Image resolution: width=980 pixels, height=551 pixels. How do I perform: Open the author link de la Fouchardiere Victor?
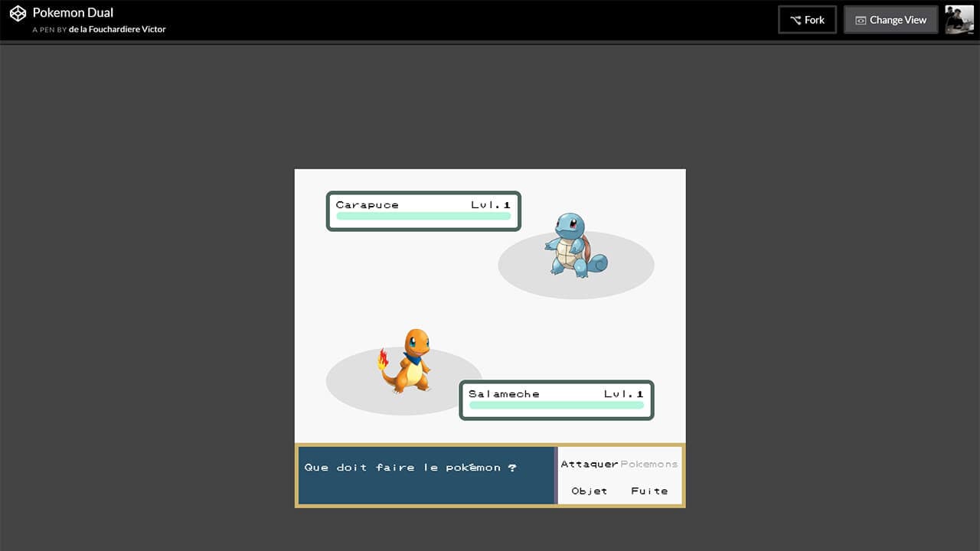coord(118,29)
